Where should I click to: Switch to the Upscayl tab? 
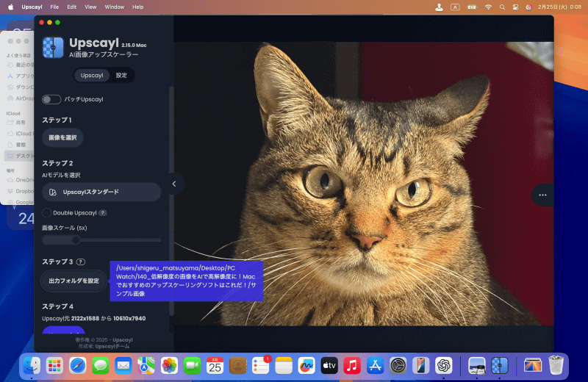point(92,76)
